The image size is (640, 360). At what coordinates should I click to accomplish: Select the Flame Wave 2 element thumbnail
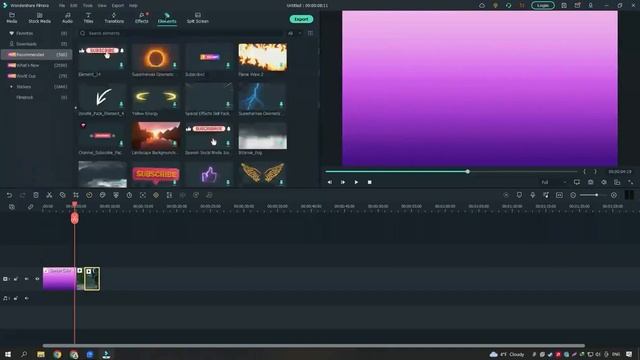click(262, 58)
